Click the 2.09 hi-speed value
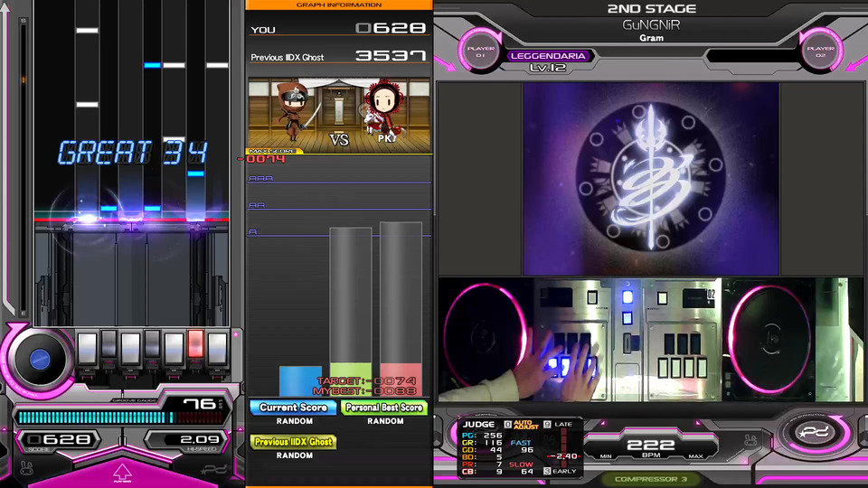The height and width of the screenshot is (488, 868). point(200,440)
